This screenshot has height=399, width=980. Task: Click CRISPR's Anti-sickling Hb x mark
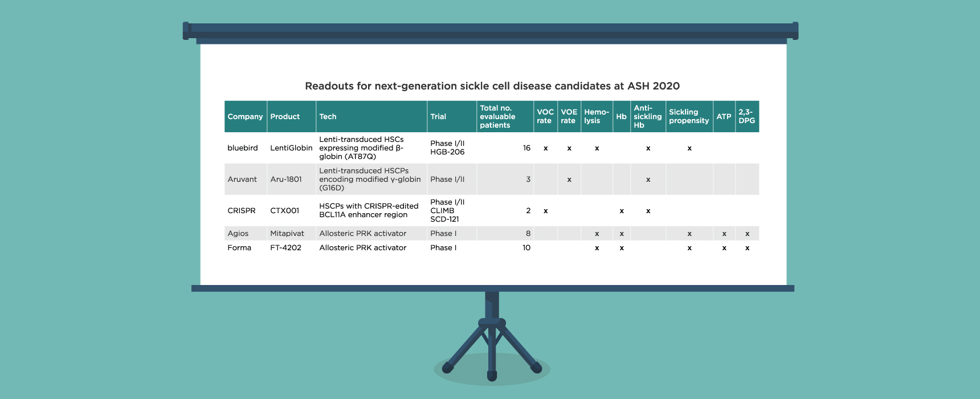(x=648, y=211)
